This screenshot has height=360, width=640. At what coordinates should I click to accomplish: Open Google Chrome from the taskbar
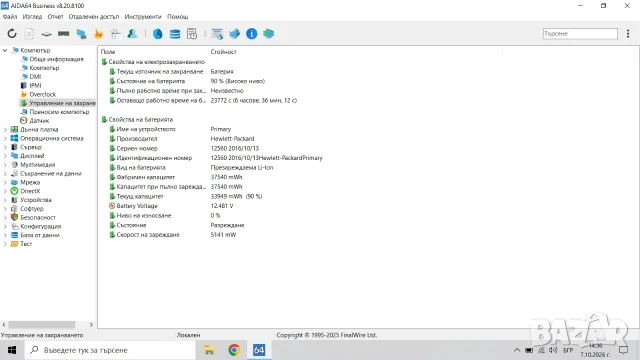pyautogui.click(x=234, y=350)
